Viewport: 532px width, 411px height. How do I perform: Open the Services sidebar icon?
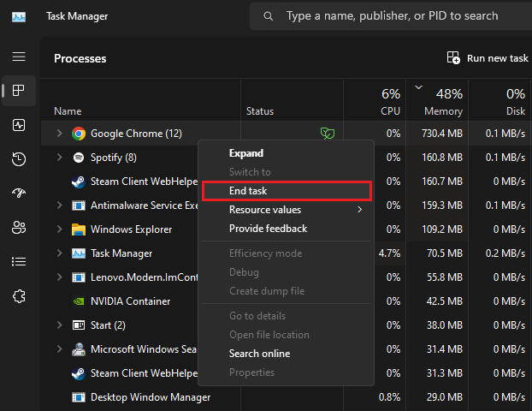[x=19, y=296]
